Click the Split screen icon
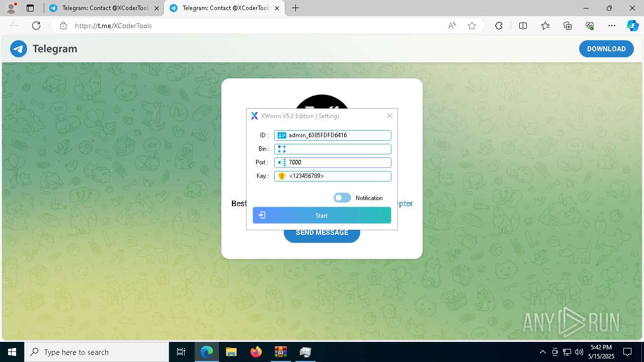644x362 pixels. tap(523, 26)
